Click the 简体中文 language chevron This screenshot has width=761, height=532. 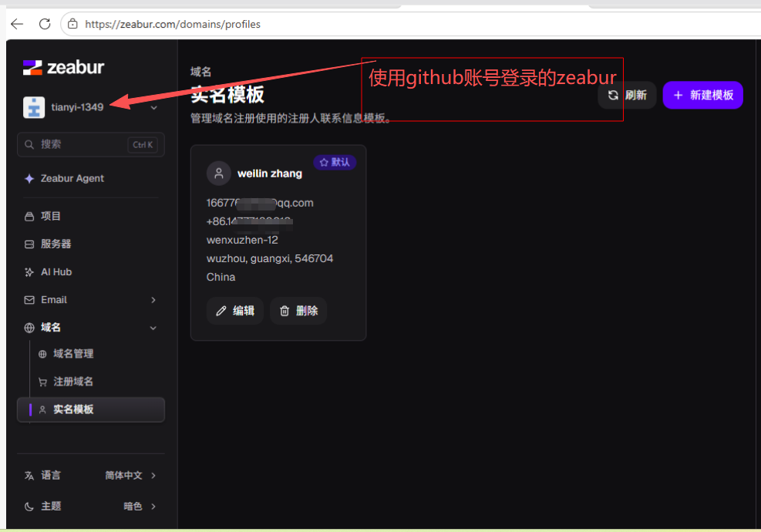pyautogui.click(x=153, y=476)
